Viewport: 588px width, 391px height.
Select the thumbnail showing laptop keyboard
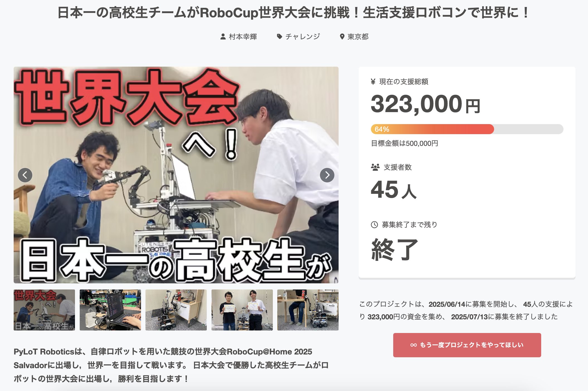tap(110, 310)
